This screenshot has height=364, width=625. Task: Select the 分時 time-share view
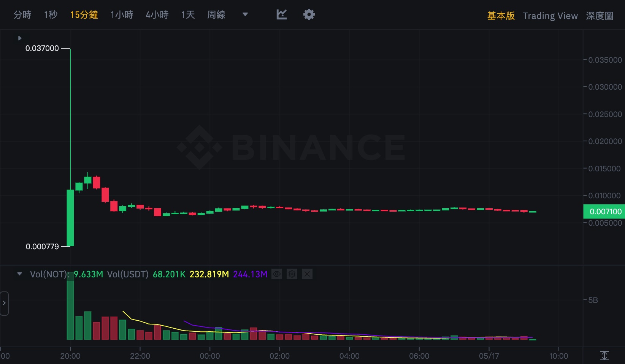tap(22, 14)
